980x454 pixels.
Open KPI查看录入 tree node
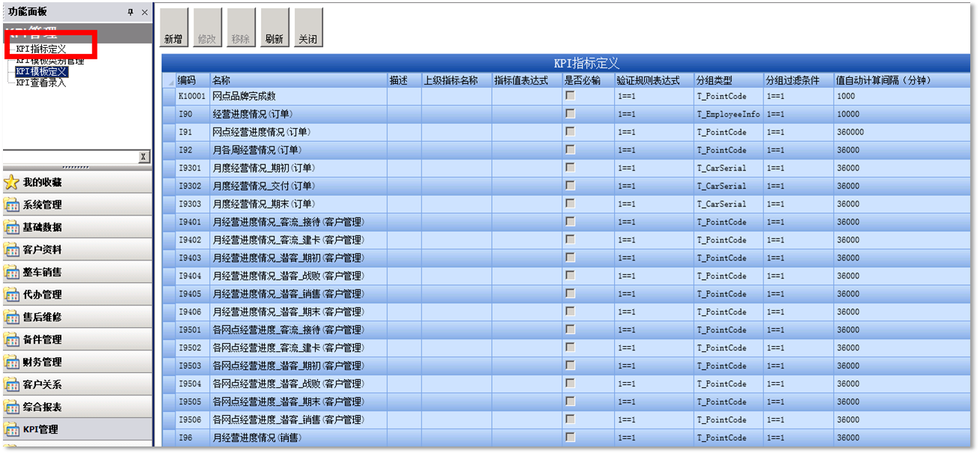(x=41, y=83)
